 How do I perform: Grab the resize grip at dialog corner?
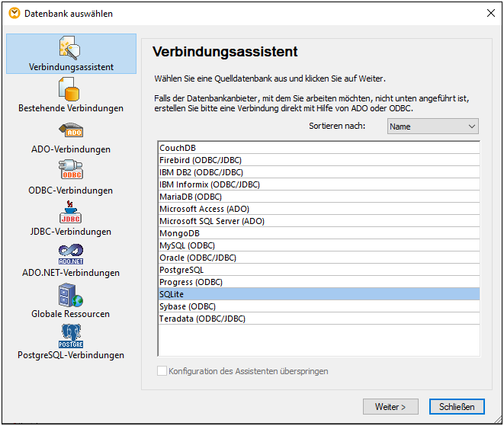pyautogui.click(x=498, y=419)
